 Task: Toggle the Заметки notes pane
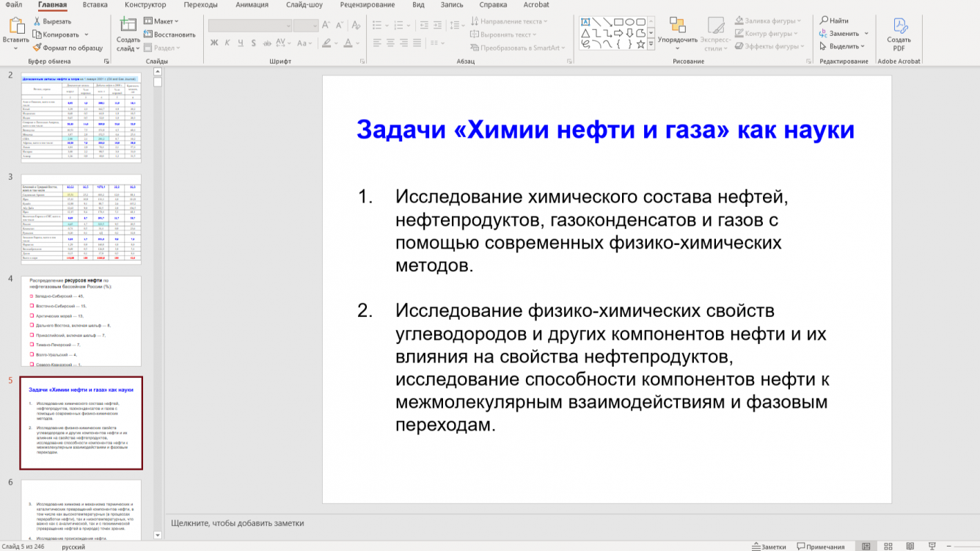tap(769, 547)
